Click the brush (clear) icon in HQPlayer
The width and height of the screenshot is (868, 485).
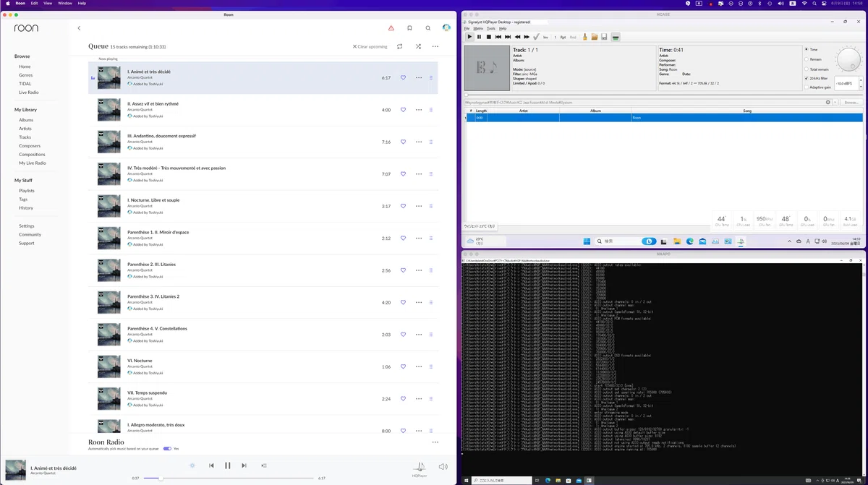click(584, 37)
